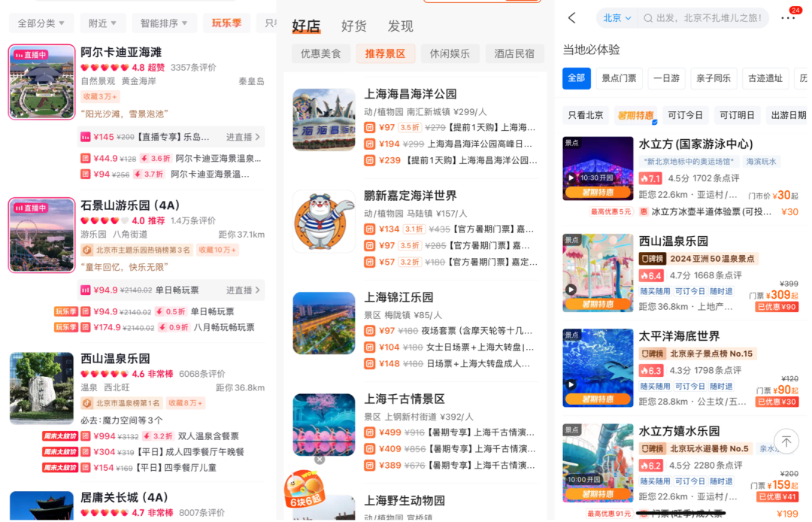Tap the scroll-to-top arrow at bottom right
Screen dimensions: 812x522
[x=788, y=442]
